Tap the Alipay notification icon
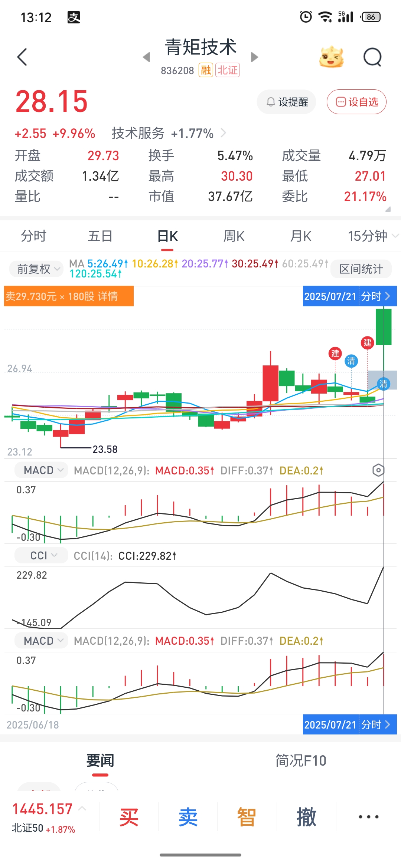 pyautogui.click(x=74, y=17)
